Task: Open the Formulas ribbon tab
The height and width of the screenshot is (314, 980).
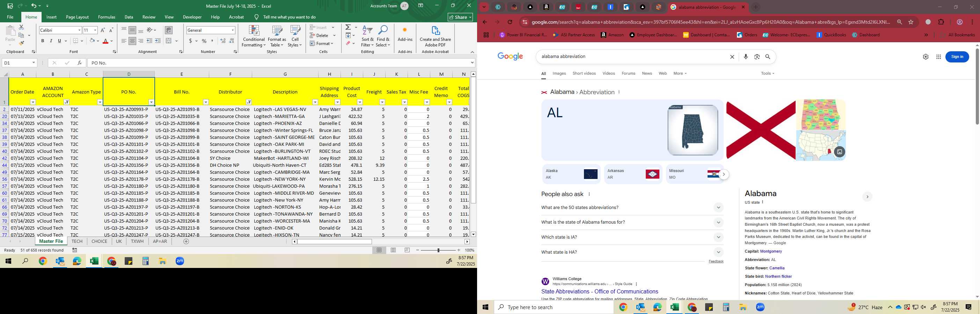Action: tap(107, 17)
